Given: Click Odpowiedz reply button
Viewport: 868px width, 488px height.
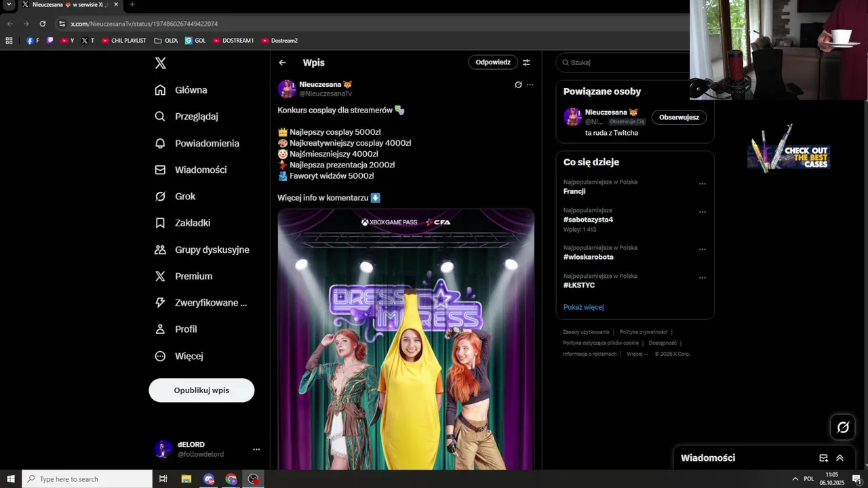Looking at the screenshot, I should [x=493, y=62].
